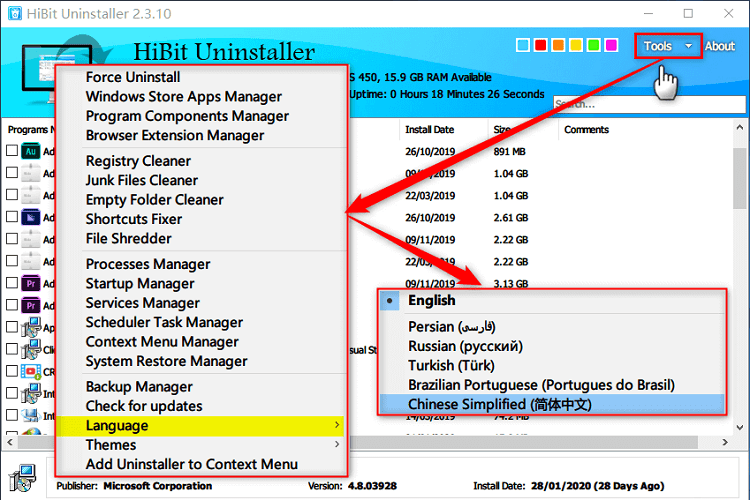Viewport: 750px width, 500px height.
Task: Switch language to Chinese Simplified
Action: click(552, 405)
